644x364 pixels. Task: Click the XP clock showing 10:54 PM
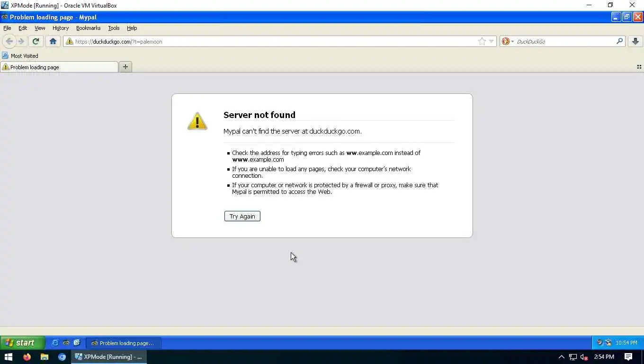click(626, 343)
